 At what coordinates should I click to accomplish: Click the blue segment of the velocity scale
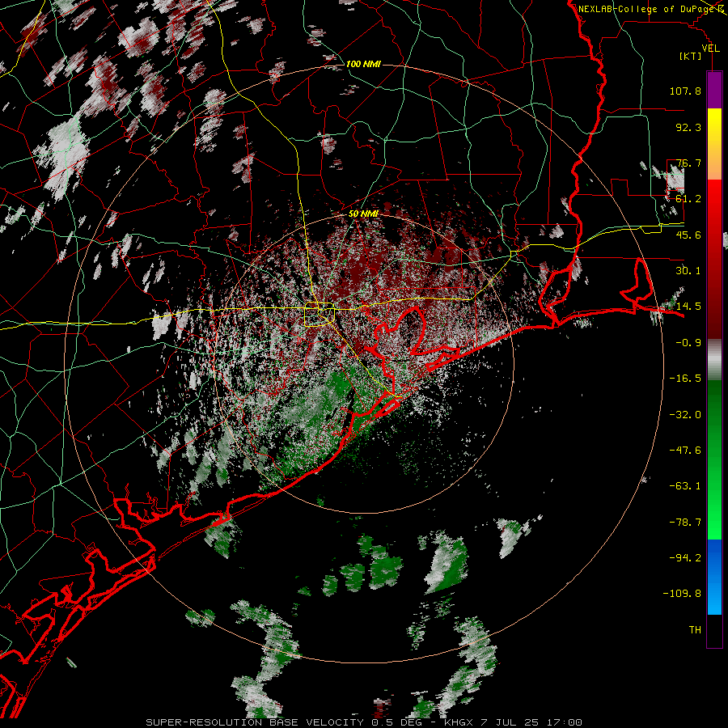pos(714,577)
